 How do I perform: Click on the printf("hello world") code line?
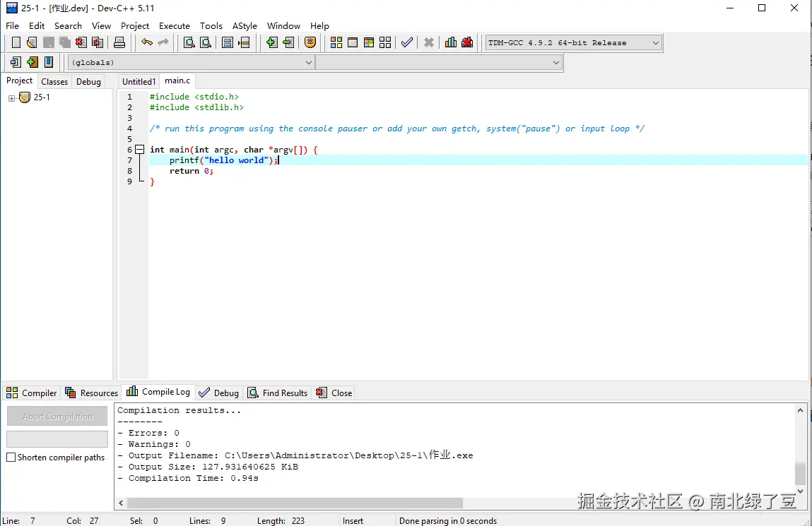pos(224,160)
